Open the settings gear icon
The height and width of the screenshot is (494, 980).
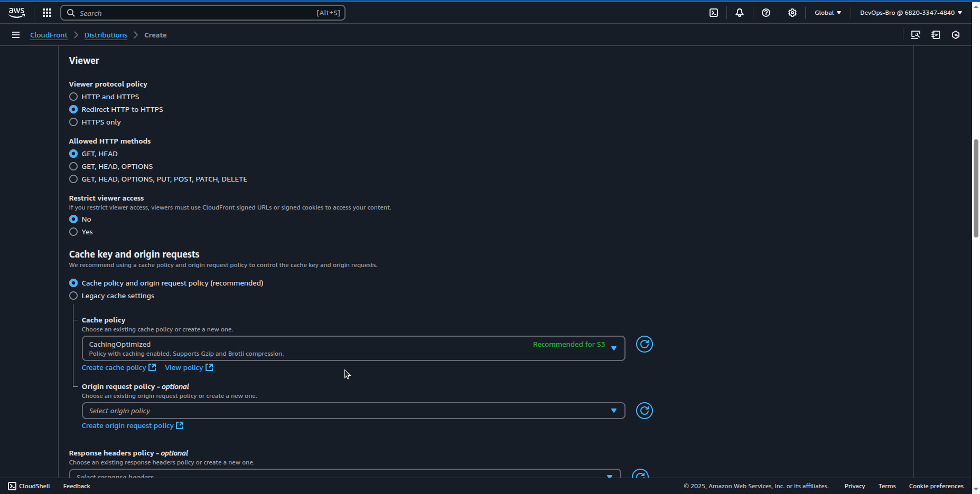tap(792, 13)
